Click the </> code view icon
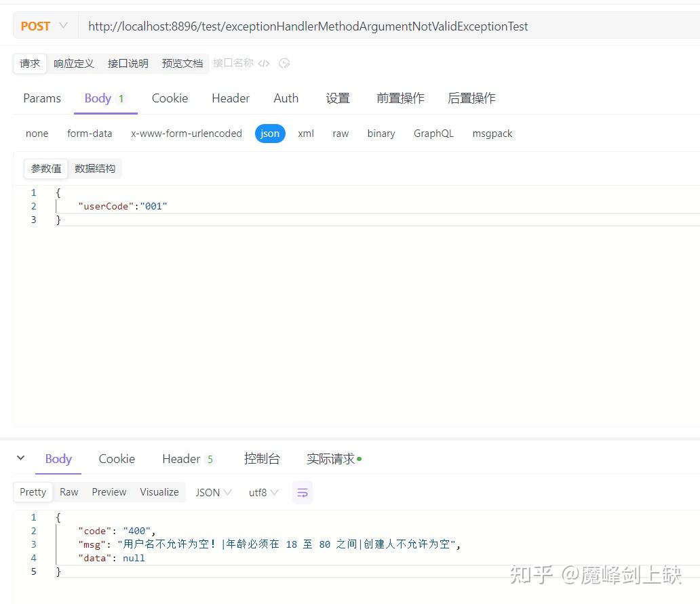The height and width of the screenshot is (604, 700). tap(264, 63)
